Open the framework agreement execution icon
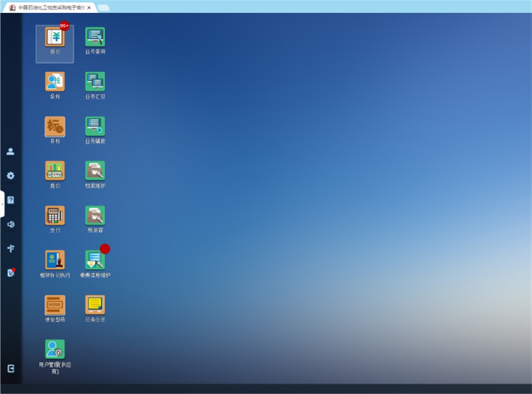The height and width of the screenshot is (394, 532). [x=55, y=260]
